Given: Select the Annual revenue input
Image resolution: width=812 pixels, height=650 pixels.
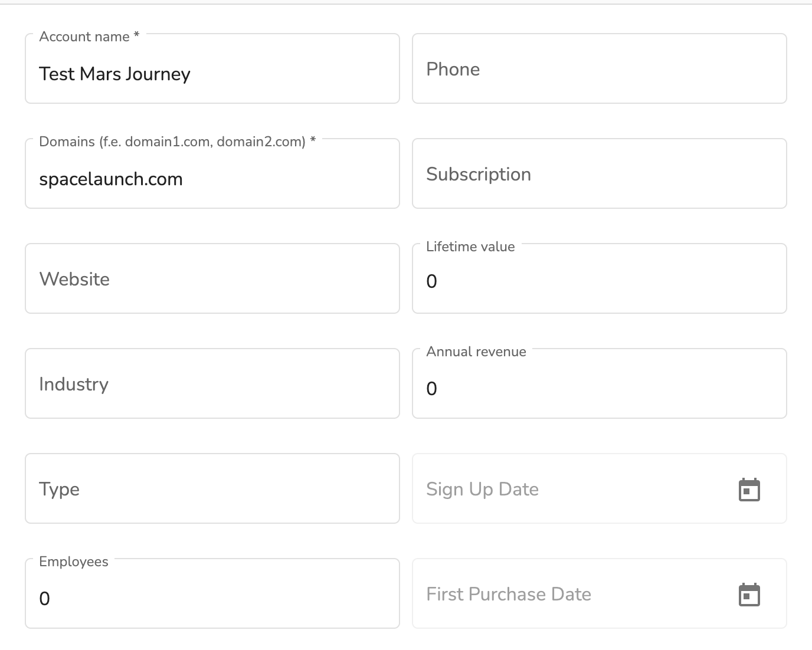Looking at the screenshot, I should coord(599,388).
